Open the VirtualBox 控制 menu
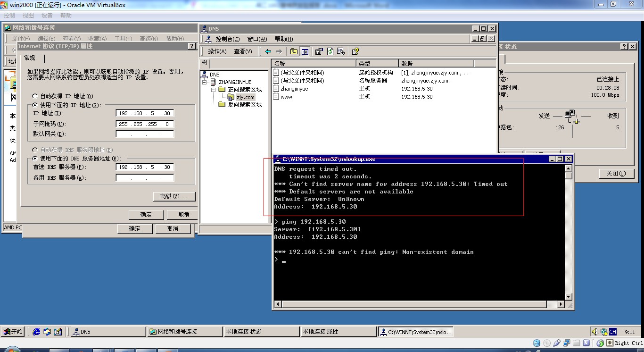The width and height of the screenshot is (644, 352). click(9, 16)
